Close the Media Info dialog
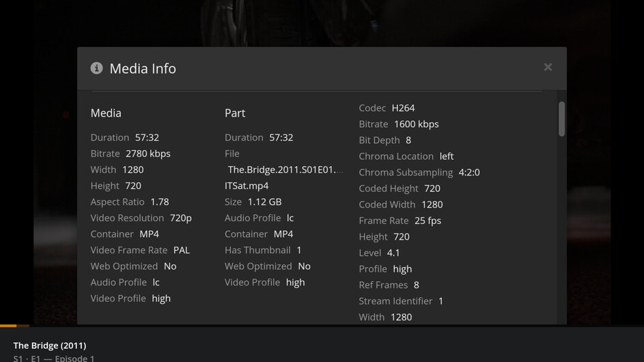The image size is (644, 362). 548,67
